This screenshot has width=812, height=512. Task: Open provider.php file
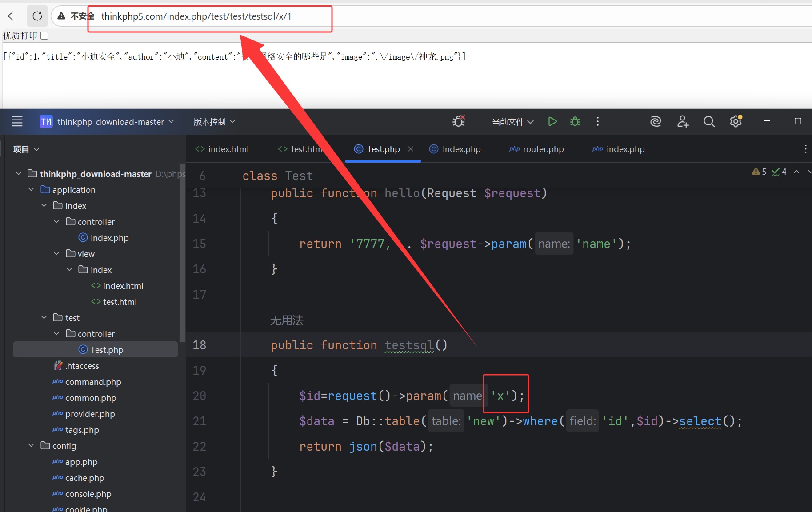coord(84,414)
